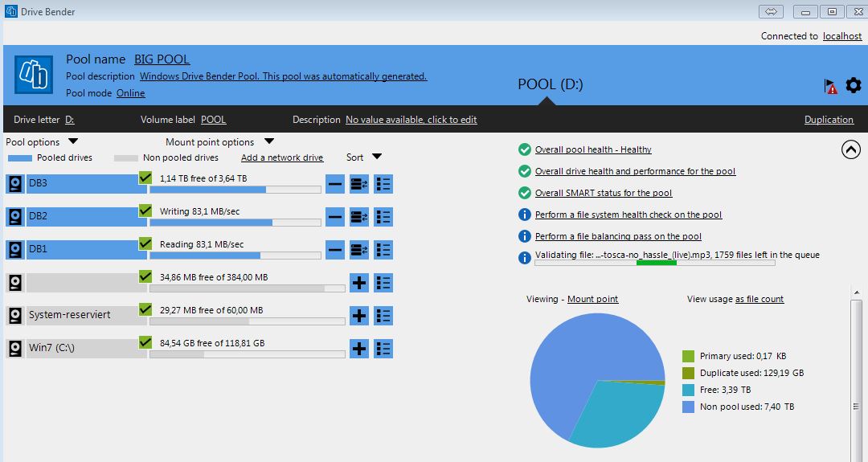Click the green check icon beside the SMART status
The width and height of the screenshot is (868, 462).
[525, 193]
